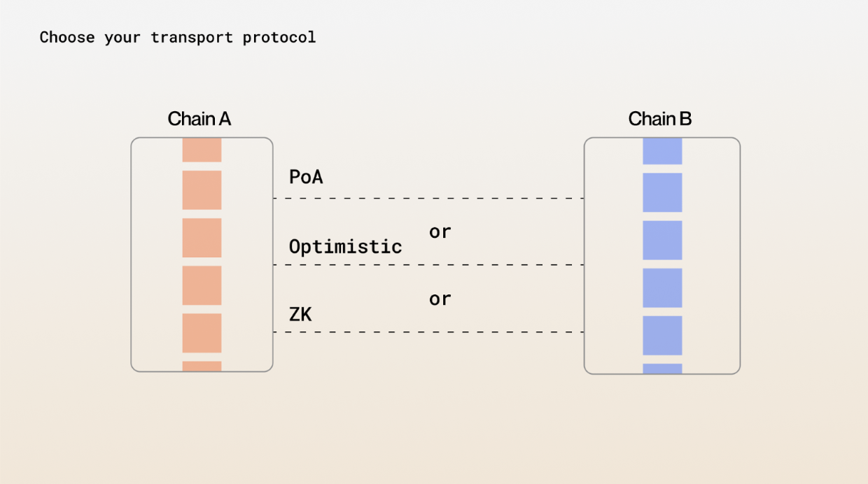Click the topmost partial blue block in Chain B
The image size is (868, 484).
(662, 151)
